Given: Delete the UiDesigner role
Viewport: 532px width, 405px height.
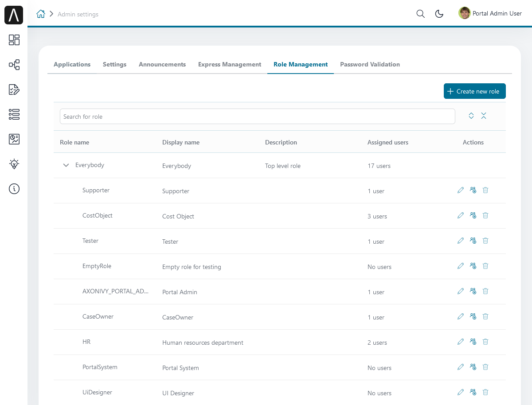Looking at the screenshot, I should point(485,392).
